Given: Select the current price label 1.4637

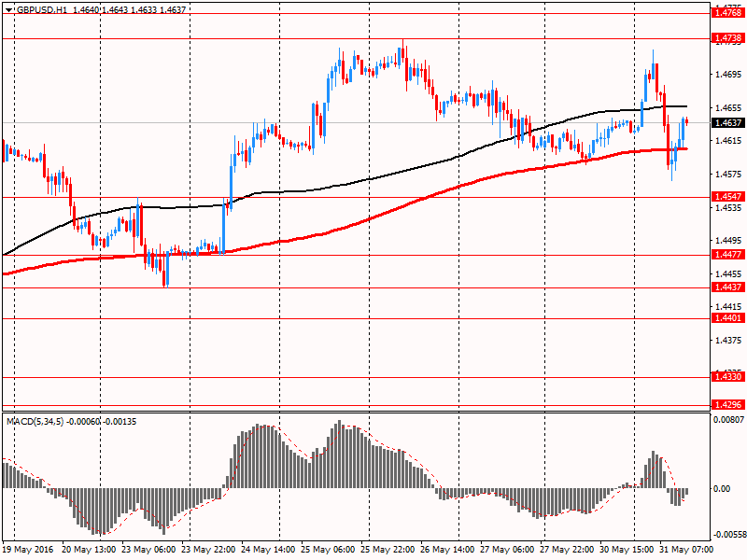Looking at the screenshot, I should tap(727, 123).
